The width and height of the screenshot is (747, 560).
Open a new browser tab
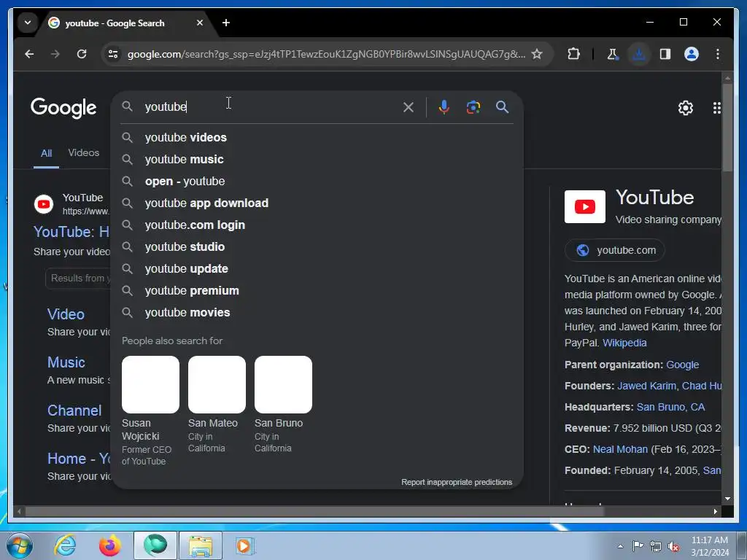(x=226, y=23)
